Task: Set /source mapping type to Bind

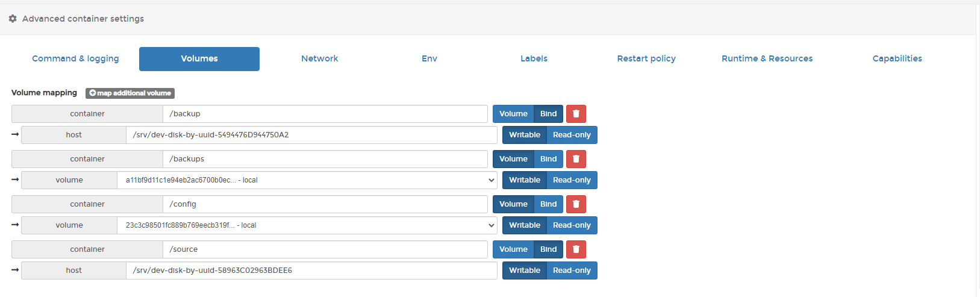Action: [x=548, y=249]
